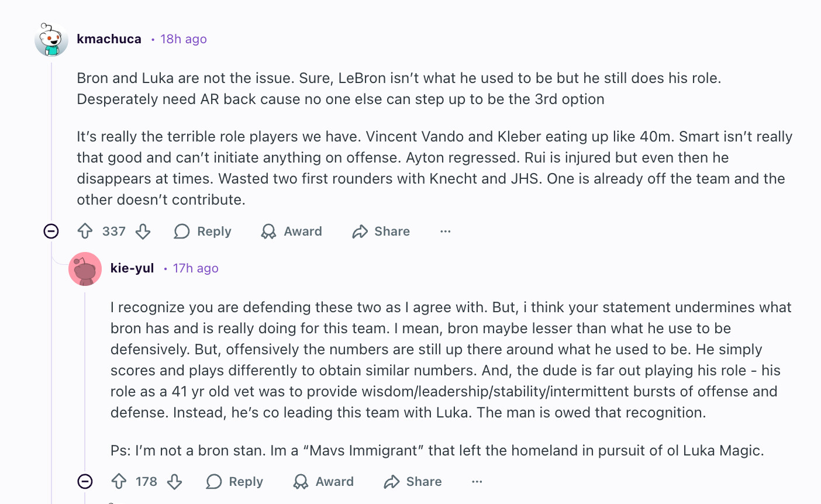
Task: Upvote kmachuca's comment
Action: coord(85,232)
